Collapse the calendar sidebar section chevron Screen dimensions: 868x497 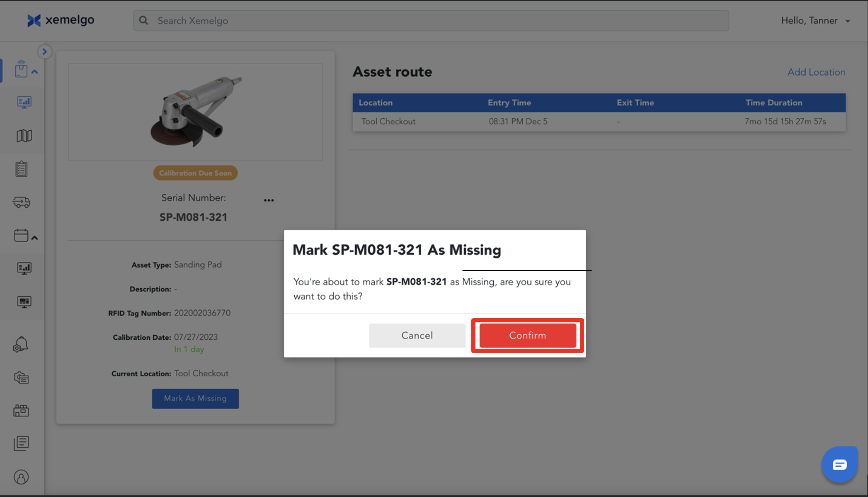(35, 238)
